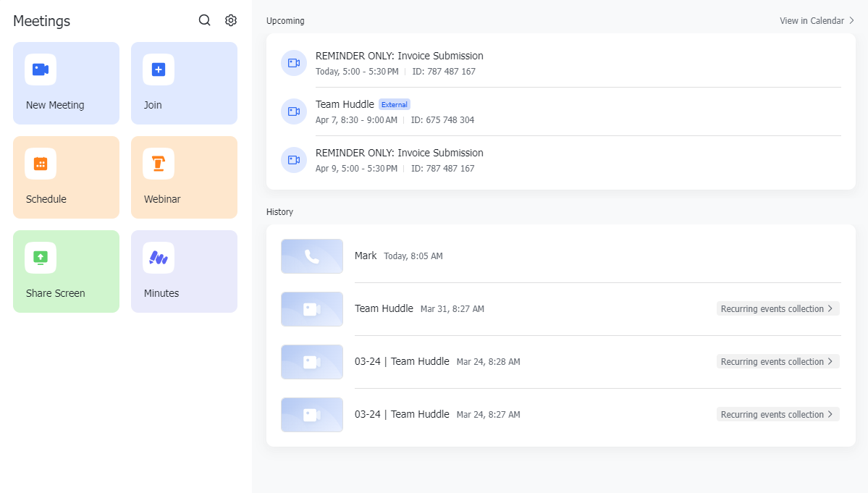Click the Schedule calendar icon

pyautogui.click(x=41, y=163)
